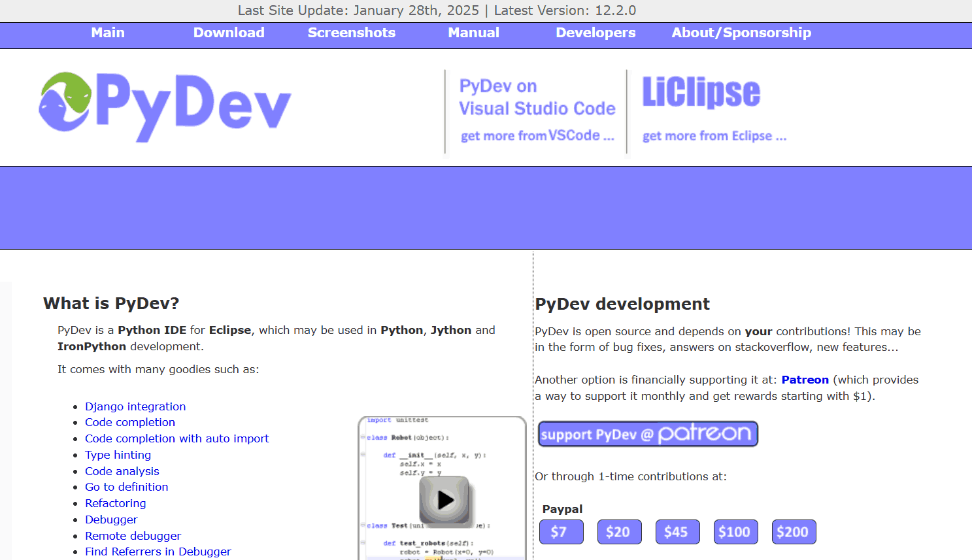The image size is (972, 560).
Task: Click the support PyDev @ Patreon button
Action: (647, 433)
